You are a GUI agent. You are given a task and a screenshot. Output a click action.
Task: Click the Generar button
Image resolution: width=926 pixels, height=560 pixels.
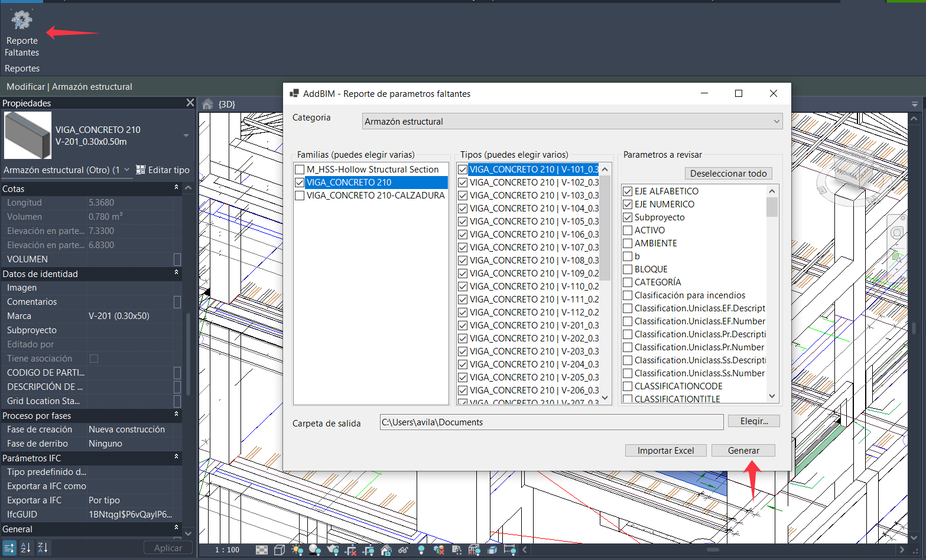[743, 451]
